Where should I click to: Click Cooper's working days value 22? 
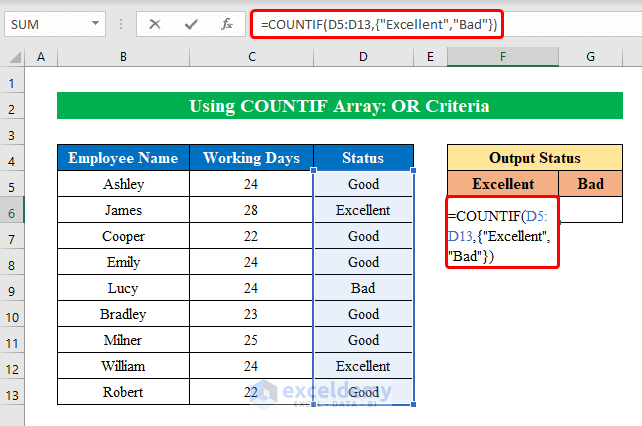pos(251,236)
